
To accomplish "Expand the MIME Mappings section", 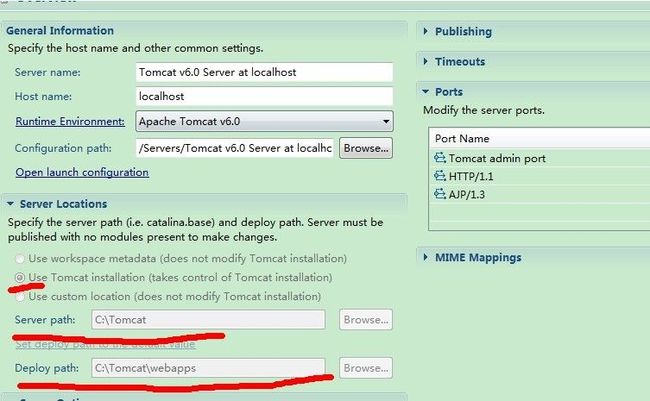I will [x=425, y=257].
